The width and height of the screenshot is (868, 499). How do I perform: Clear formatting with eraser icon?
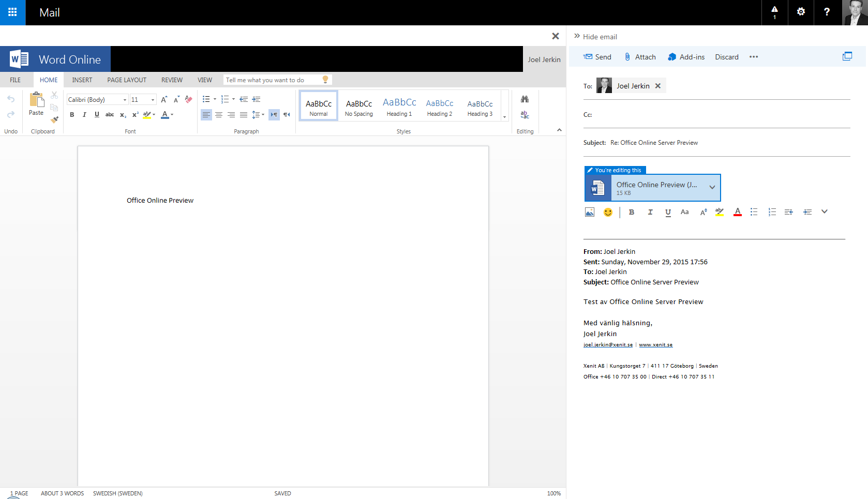point(189,99)
